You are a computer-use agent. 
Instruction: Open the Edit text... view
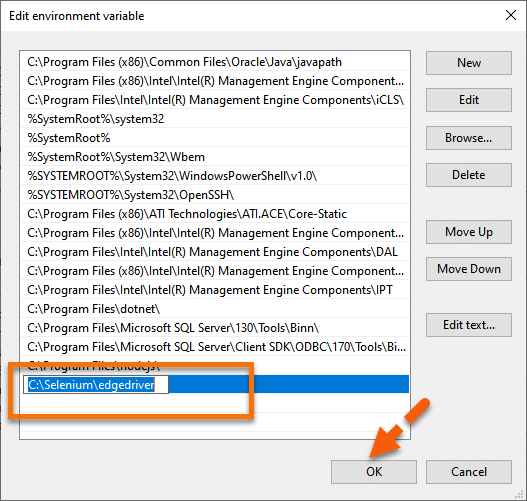[x=469, y=325]
